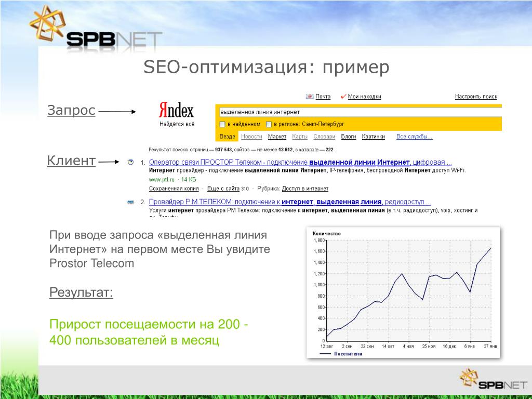Viewport: 532px width, 399px height.
Task: Click the 'Клиент' label
Action: point(71,161)
